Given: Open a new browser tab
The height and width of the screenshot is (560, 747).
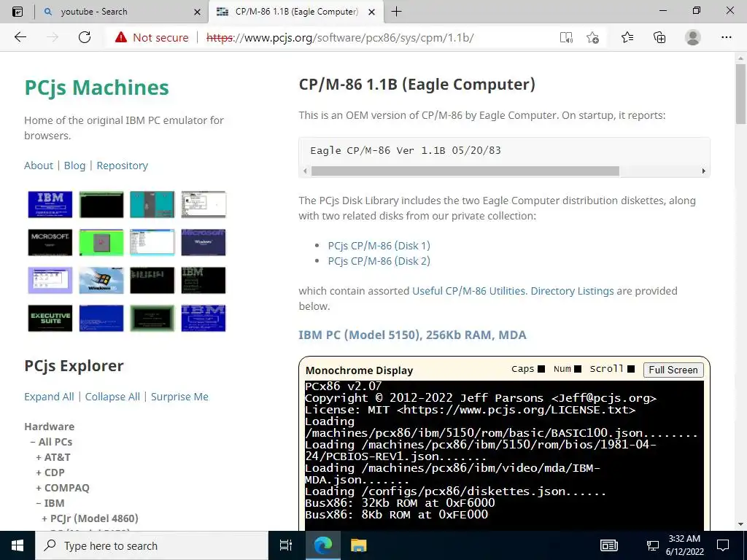Looking at the screenshot, I should tap(396, 12).
